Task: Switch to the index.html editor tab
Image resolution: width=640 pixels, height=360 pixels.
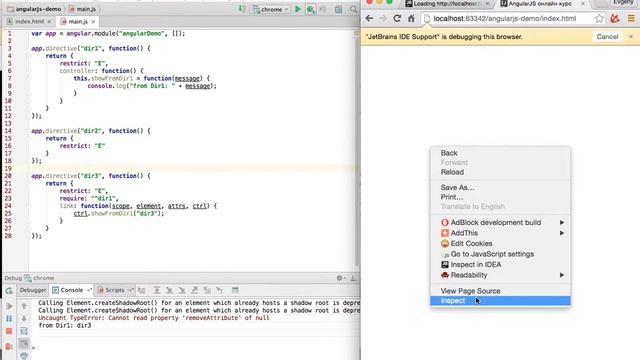Action: pos(29,21)
